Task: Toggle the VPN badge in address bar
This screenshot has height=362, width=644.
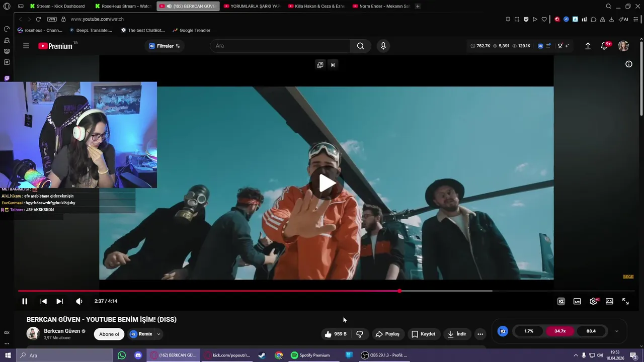Action: pos(52,19)
